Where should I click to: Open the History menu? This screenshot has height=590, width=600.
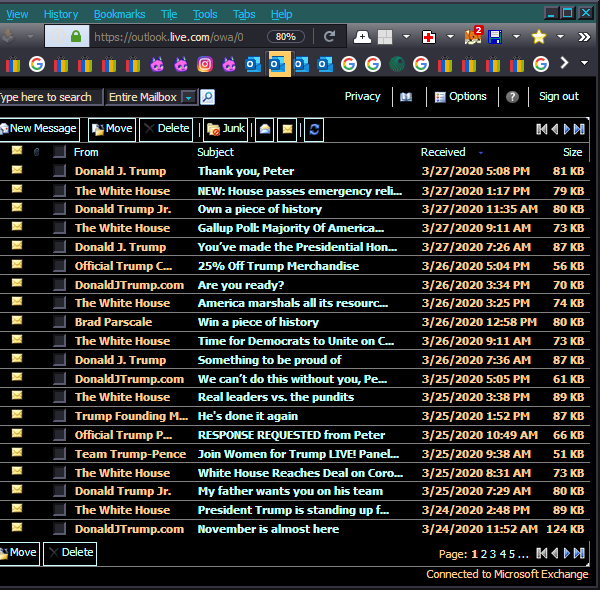(61, 15)
